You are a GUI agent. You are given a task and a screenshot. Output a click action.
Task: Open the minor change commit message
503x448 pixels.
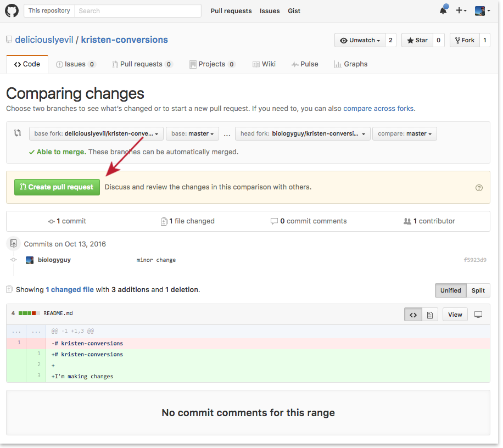click(x=156, y=260)
